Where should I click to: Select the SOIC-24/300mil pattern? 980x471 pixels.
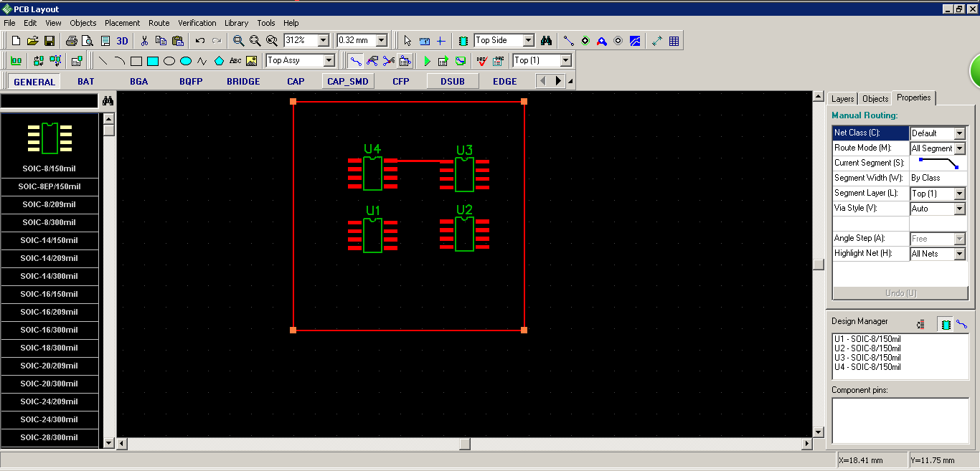[x=49, y=419]
